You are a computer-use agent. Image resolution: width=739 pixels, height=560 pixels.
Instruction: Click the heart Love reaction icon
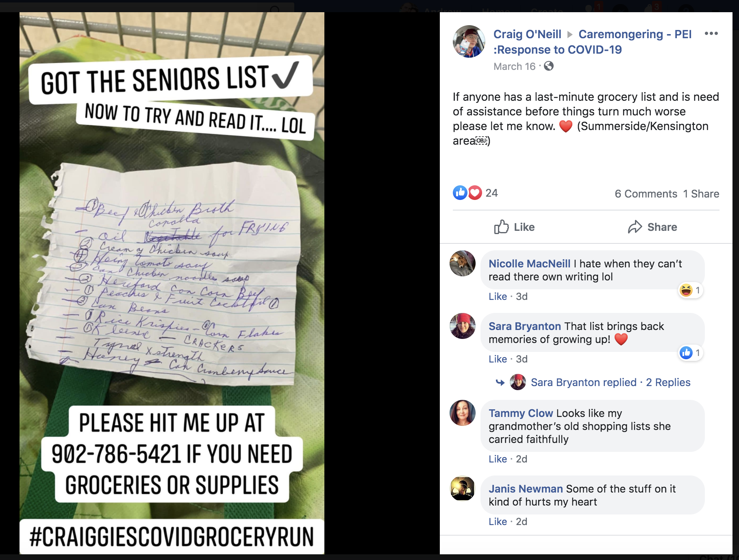475,193
